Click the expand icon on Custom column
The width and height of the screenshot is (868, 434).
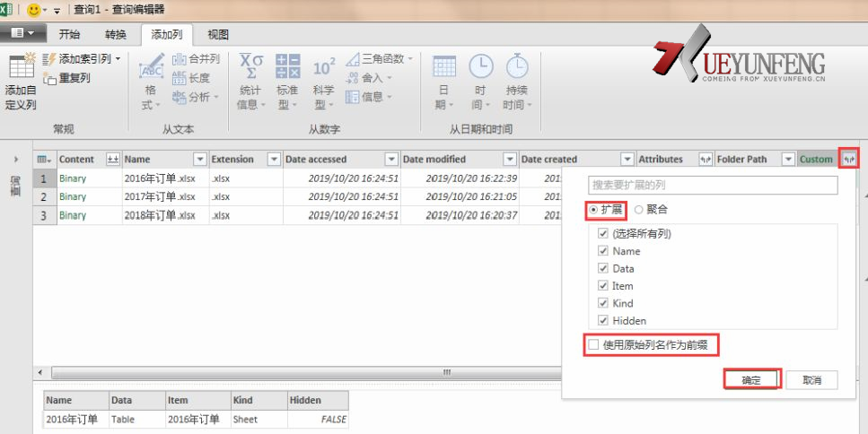pos(848,159)
